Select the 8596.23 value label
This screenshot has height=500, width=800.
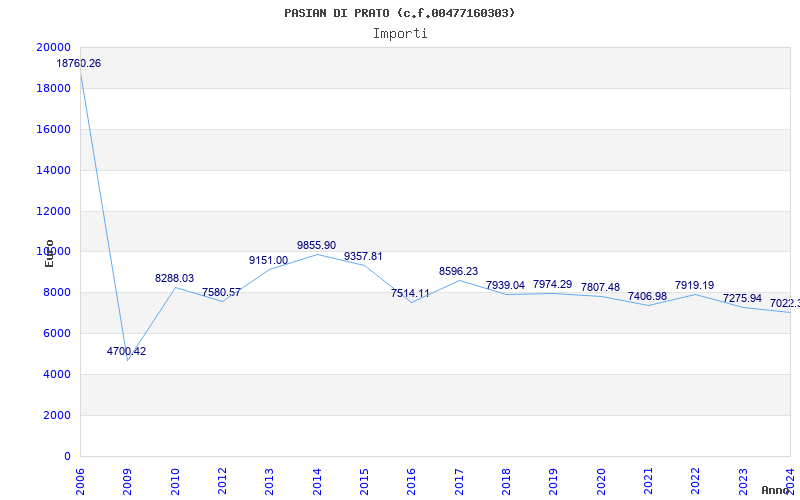point(458,271)
